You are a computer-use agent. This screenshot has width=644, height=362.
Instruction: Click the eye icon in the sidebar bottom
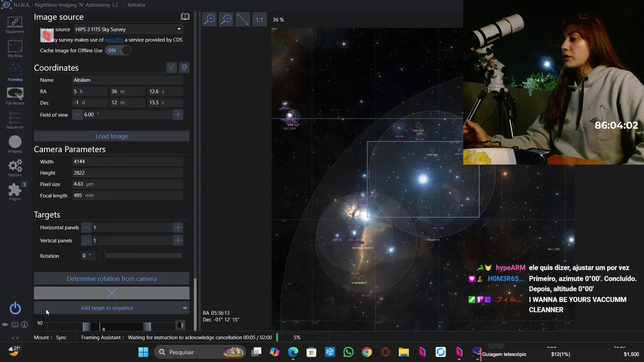tap(5, 325)
